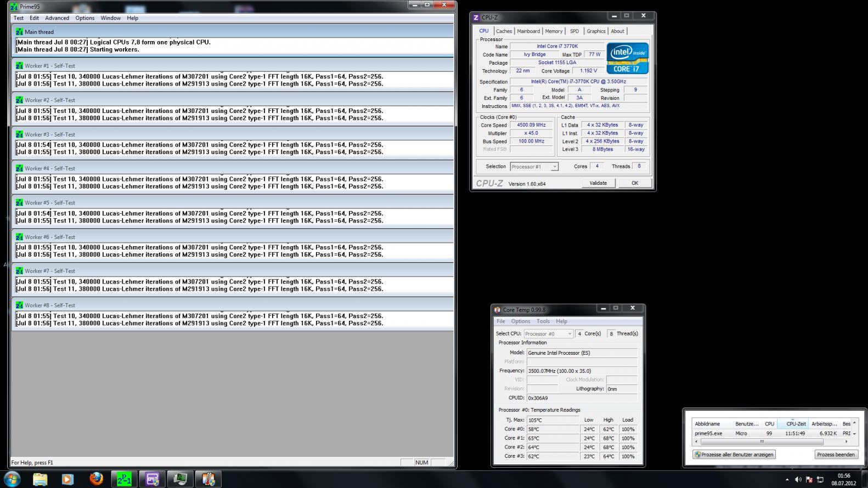Screen dimensions: 868x488
Task: Click 'Prozesse aller Benutzer anzeigen' button
Action: (734, 455)
